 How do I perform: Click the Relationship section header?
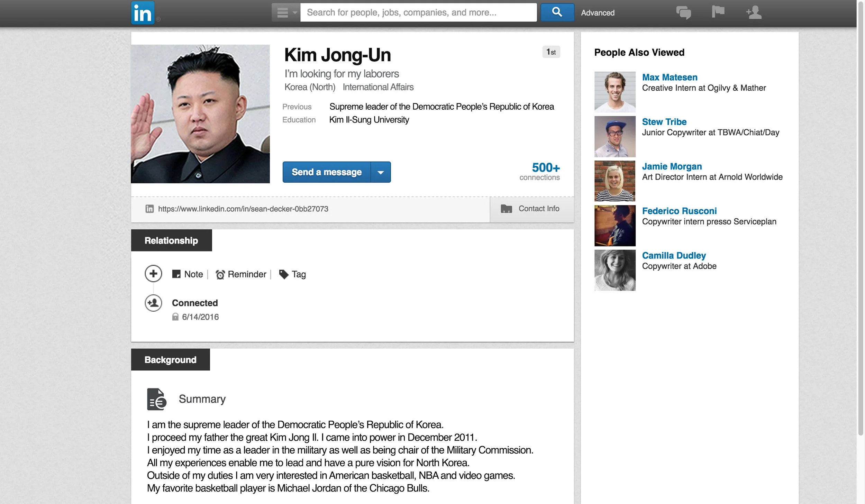pos(171,240)
